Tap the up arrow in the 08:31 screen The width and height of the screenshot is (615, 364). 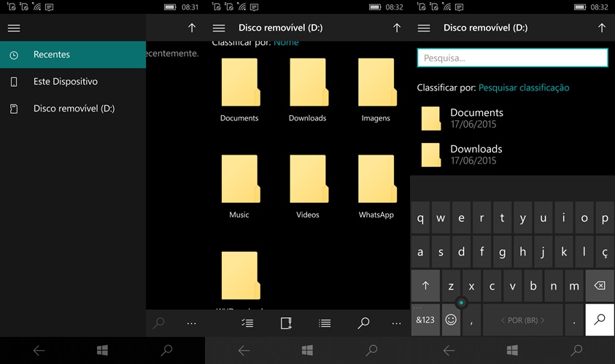click(x=191, y=28)
